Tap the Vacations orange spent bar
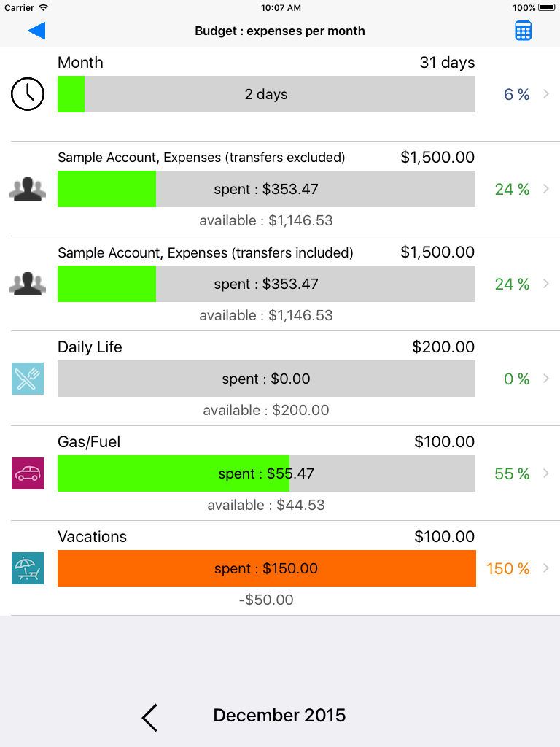Image resolution: width=560 pixels, height=747 pixels. [x=267, y=568]
